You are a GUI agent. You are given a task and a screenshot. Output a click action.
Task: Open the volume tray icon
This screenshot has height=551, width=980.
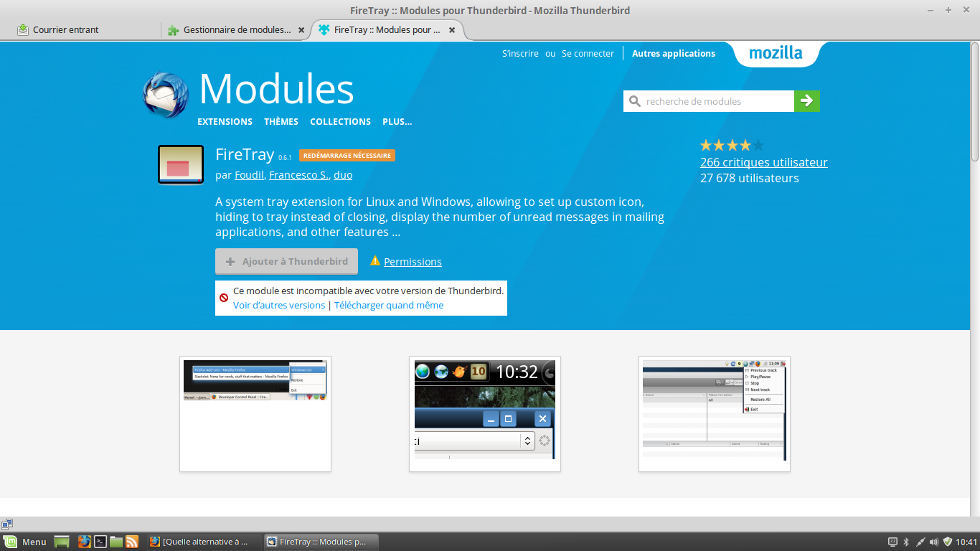pos(933,542)
